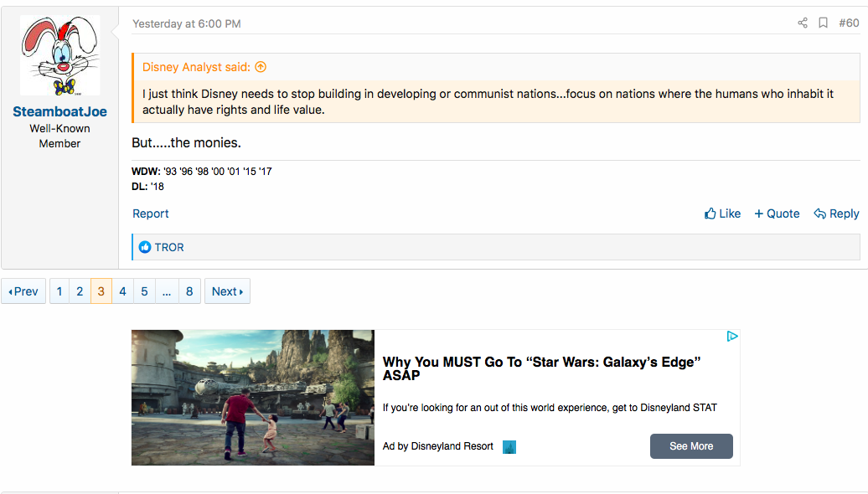Image resolution: width=868 pixels, height=494 pixels.
Task: Quote this post with the + Quote button
Action: (x=777, y=214)
